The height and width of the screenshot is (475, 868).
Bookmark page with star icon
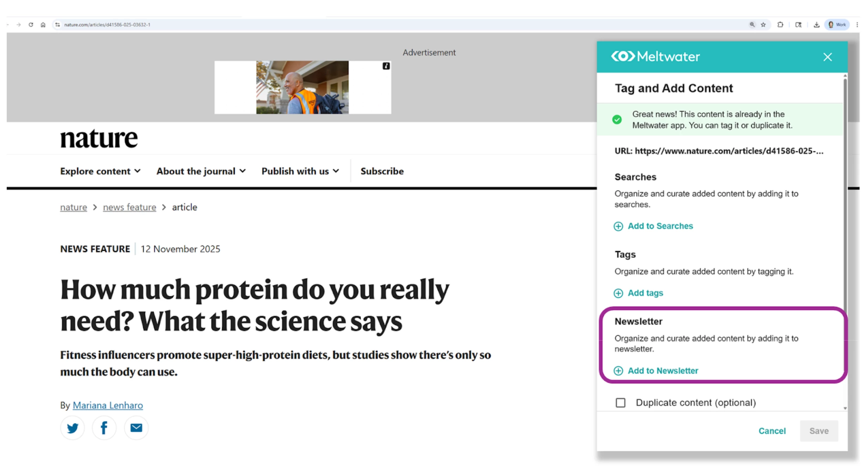point(763,25)
